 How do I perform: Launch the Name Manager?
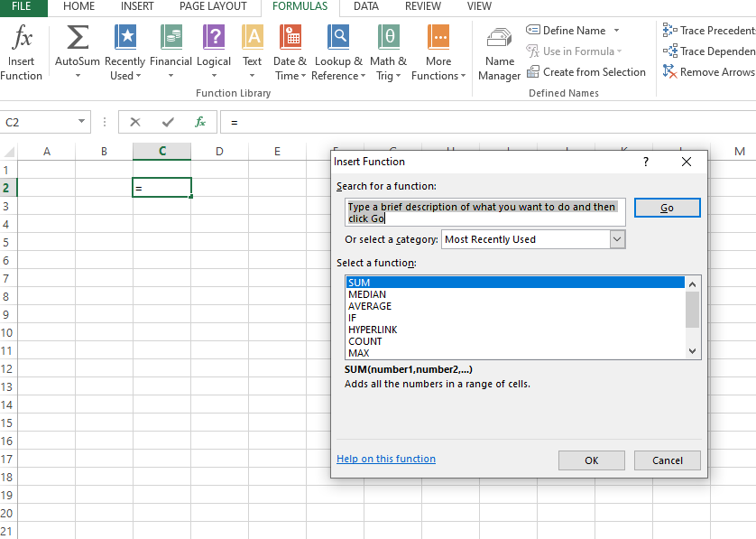tap(499, 39)
